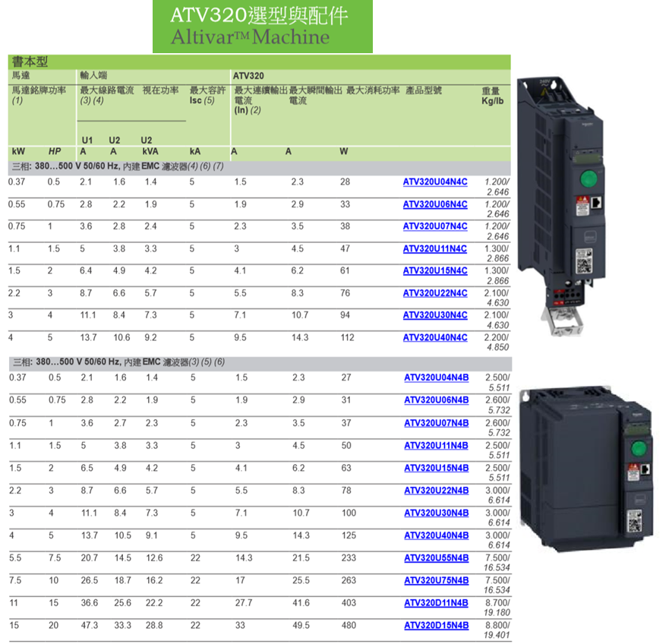Image resolution: width=672 pixels, height=644 pixels.
Task: Open the ATV320U15N4B product link
Action: point(437,468)
